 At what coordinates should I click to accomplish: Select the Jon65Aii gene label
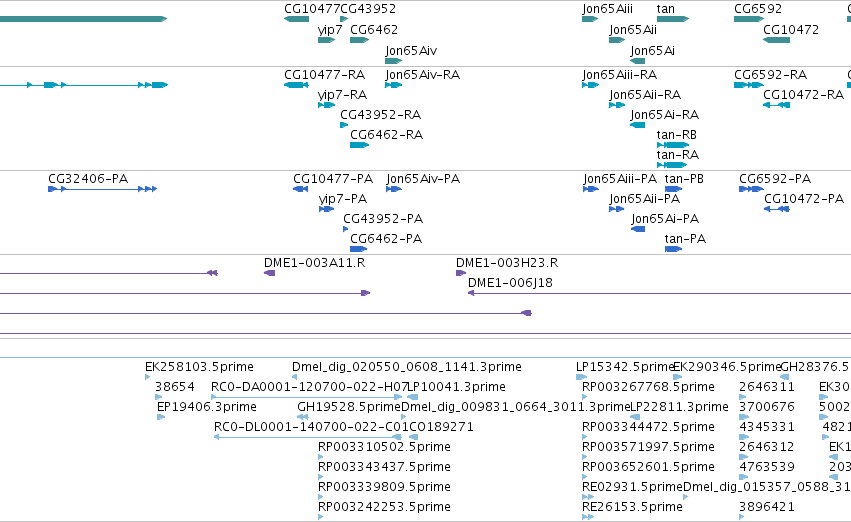(x=633, y=30)
